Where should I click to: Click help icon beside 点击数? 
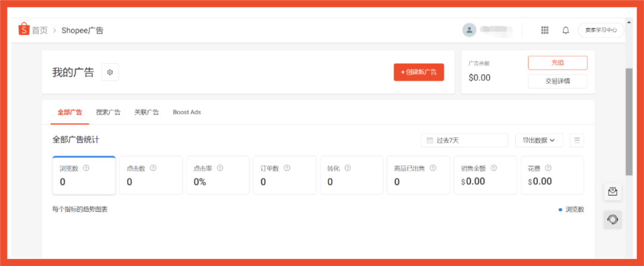[x=153, y=168]
